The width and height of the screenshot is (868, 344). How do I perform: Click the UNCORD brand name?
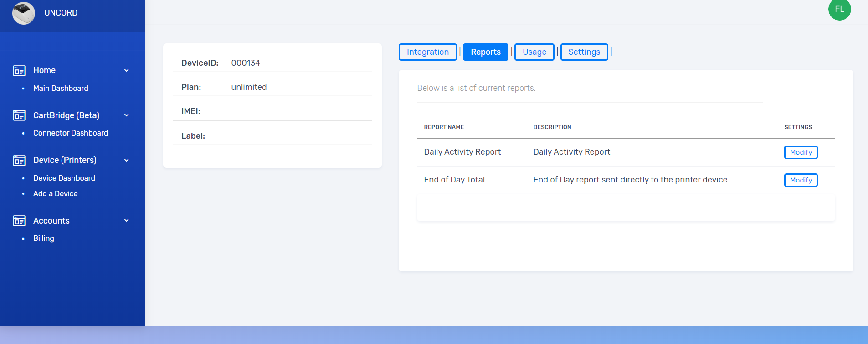[x=61, y=13]
